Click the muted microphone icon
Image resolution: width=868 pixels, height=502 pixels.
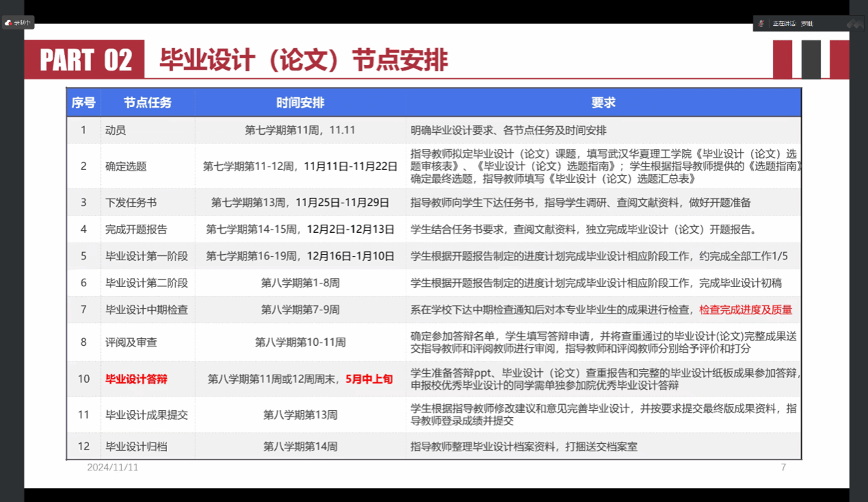tap(761, 23)
